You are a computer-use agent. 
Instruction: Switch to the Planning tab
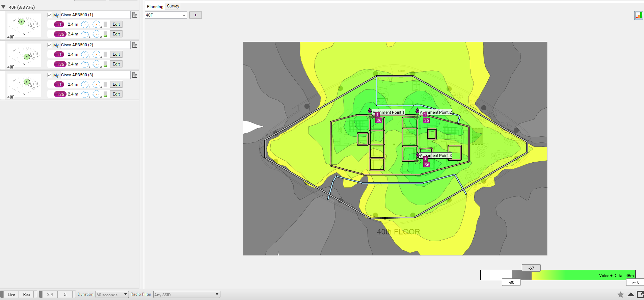click(x=155, y=6)
